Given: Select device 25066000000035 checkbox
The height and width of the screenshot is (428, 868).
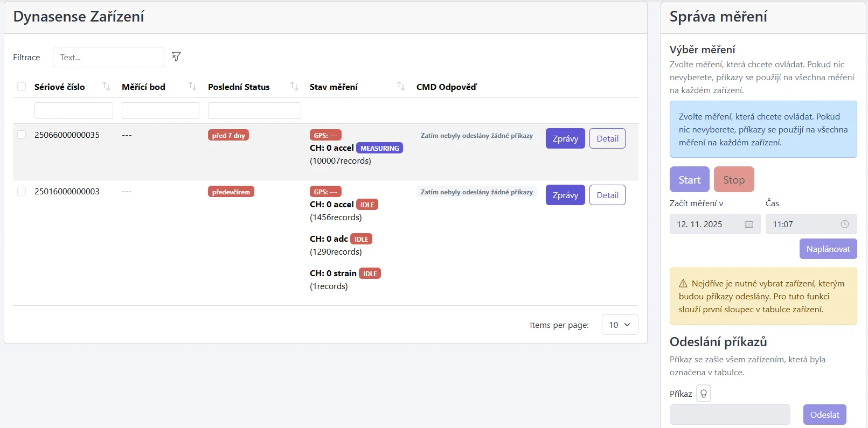Looking at the screenshot, I should pos(22,135).
